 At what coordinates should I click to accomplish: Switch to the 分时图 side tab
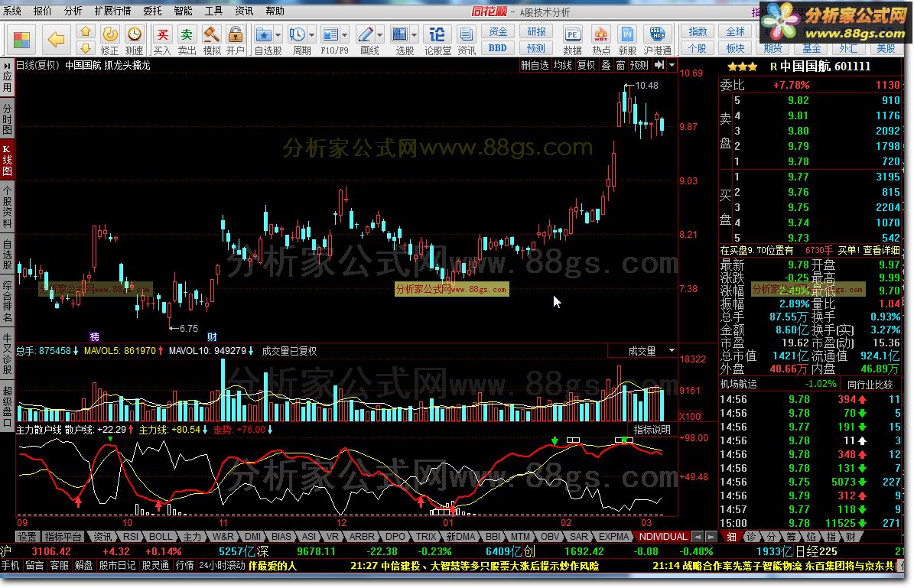click(7, 119)
